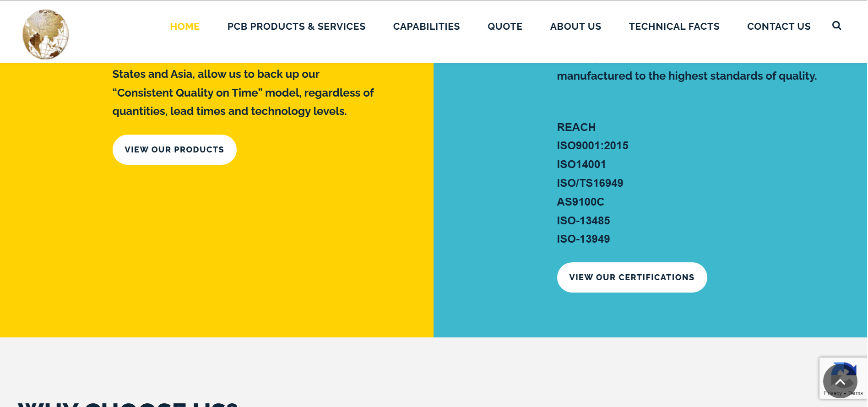Screen dimensions: 868x407
Task: Select the ISO9001:2015 certification entry
Action: (592, 146)
